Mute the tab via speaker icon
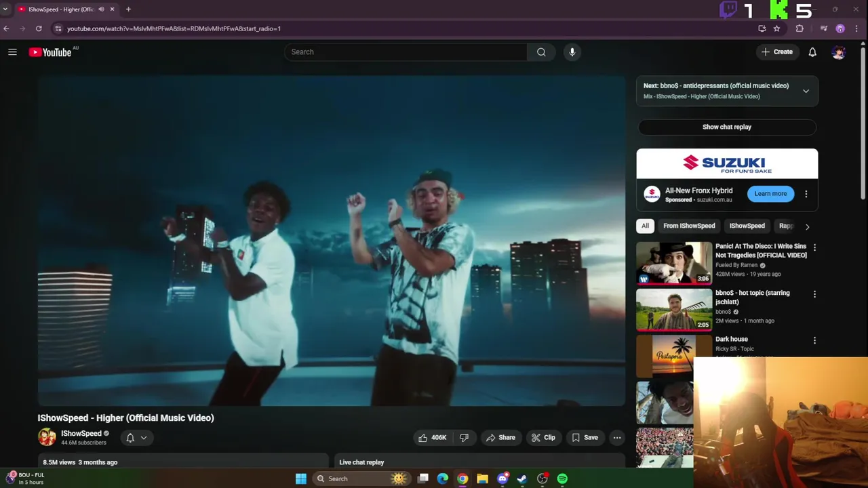868x488 pixels. tap(101, 9)
